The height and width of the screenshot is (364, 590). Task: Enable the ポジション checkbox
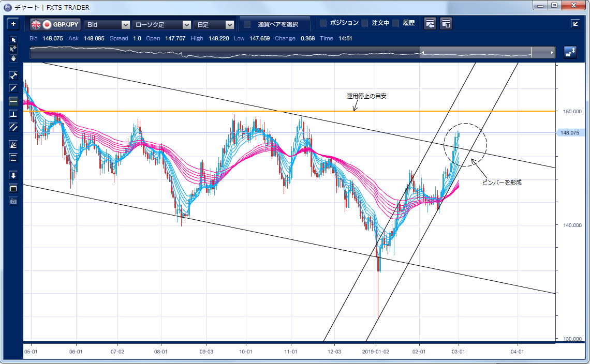click(x=323, y=23)
